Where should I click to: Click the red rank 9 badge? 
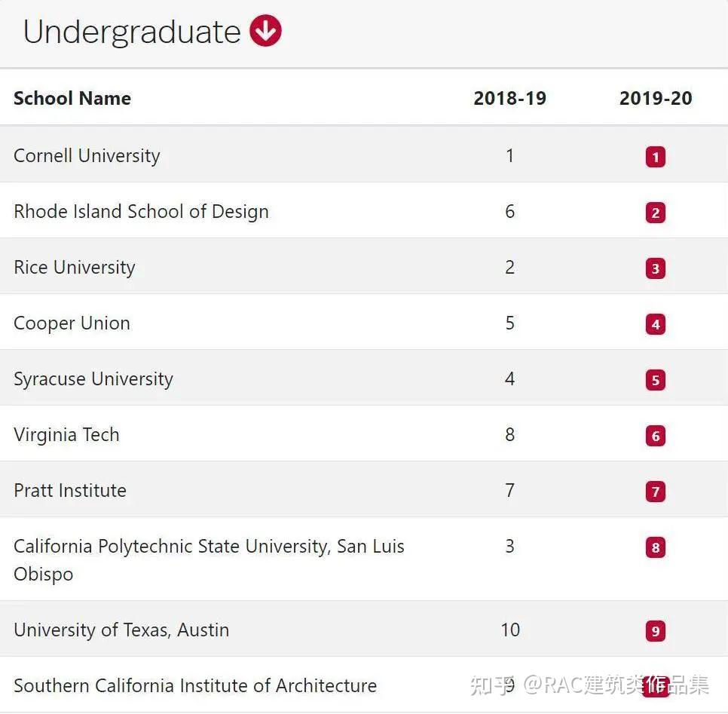[x=655, y=631]
